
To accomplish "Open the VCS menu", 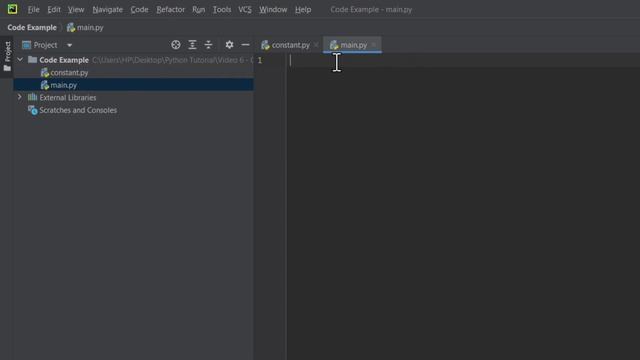I will [x=245, y=9].
